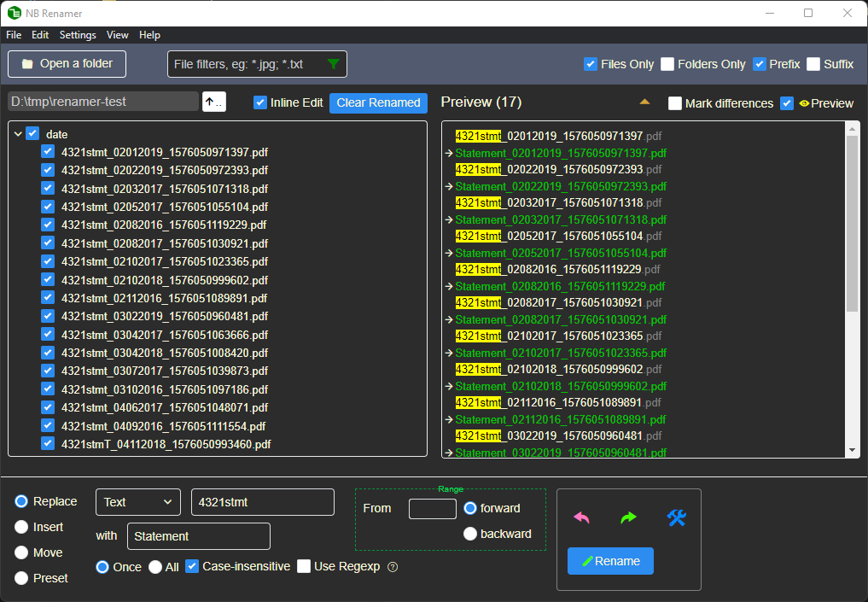Screen dimensions: 868x602
Task: Click the preview pane vertical scrollbar thumb
Action: coord(852,225)
